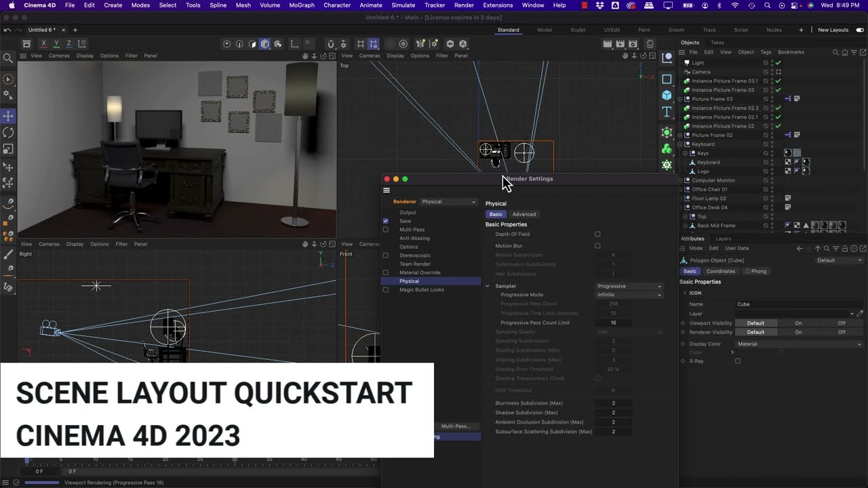
Task: Add a Cube primitive from the palette
Action: coord(667,96)
